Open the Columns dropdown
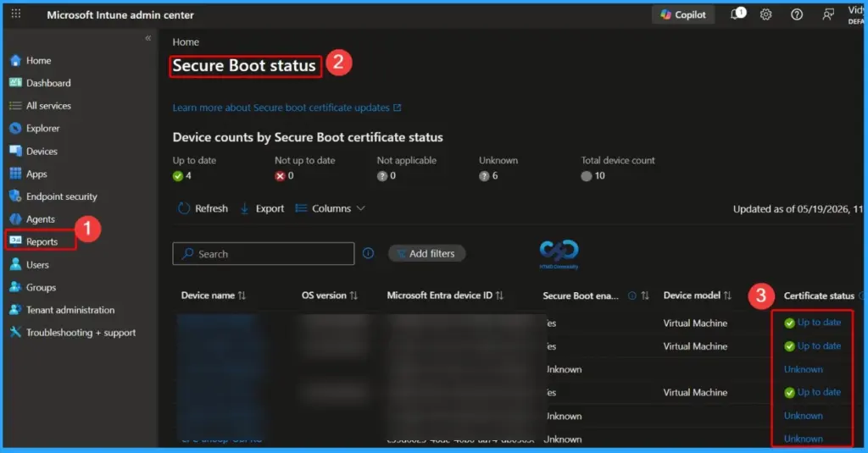 coord(330,208)
